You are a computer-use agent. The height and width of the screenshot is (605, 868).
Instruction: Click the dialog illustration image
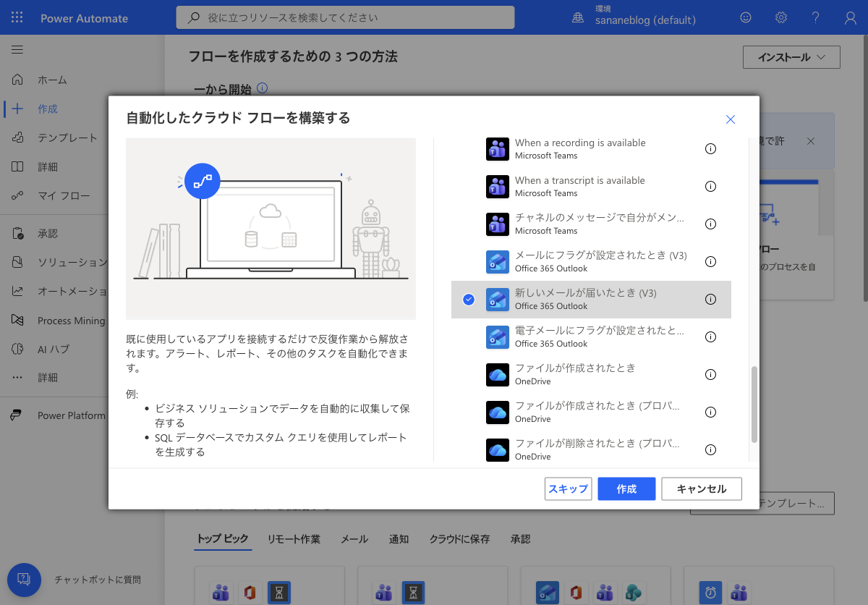(271, 229)
